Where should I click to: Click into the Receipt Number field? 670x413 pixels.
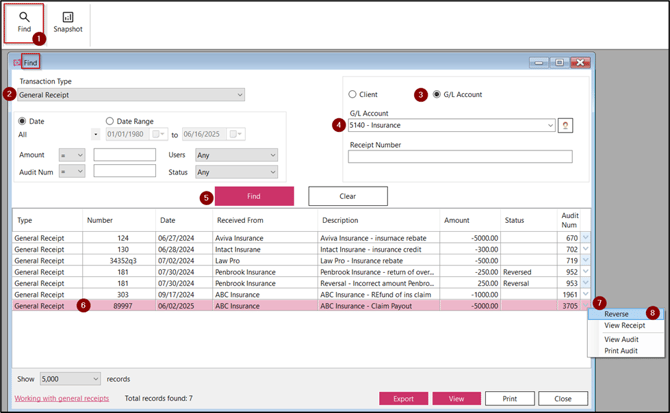460,157
